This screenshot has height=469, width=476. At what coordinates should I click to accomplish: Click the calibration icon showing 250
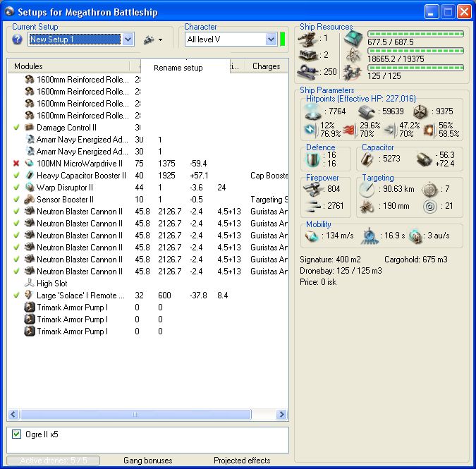coord(307,72)
